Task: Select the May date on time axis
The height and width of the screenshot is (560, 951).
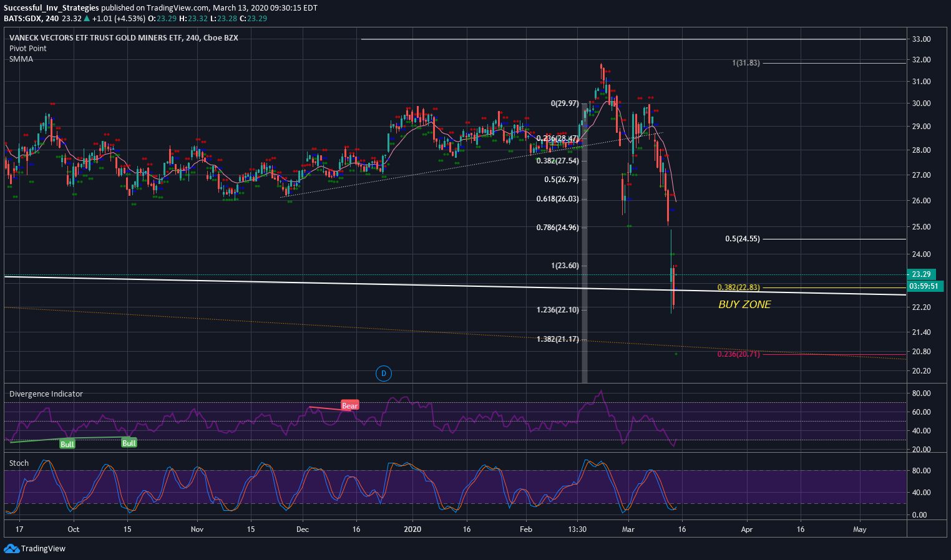Action: point(860,529)
